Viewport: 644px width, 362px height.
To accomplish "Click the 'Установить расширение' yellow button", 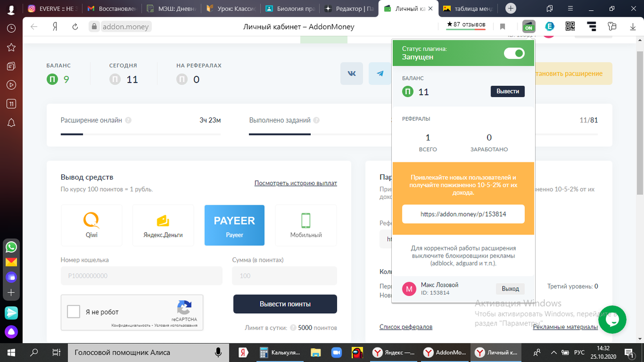I will 573,73.
